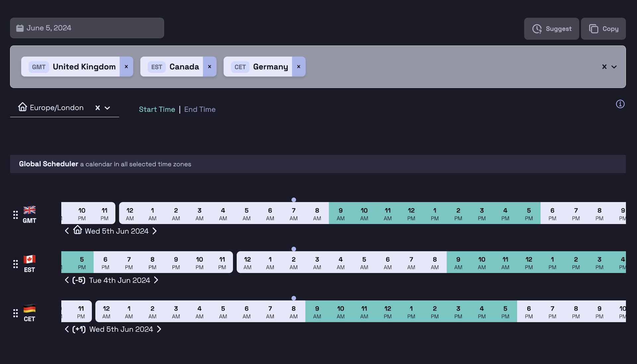The image size is (637, 364).
Task: Navigate to next day in EST row
Action: (156, 280)
